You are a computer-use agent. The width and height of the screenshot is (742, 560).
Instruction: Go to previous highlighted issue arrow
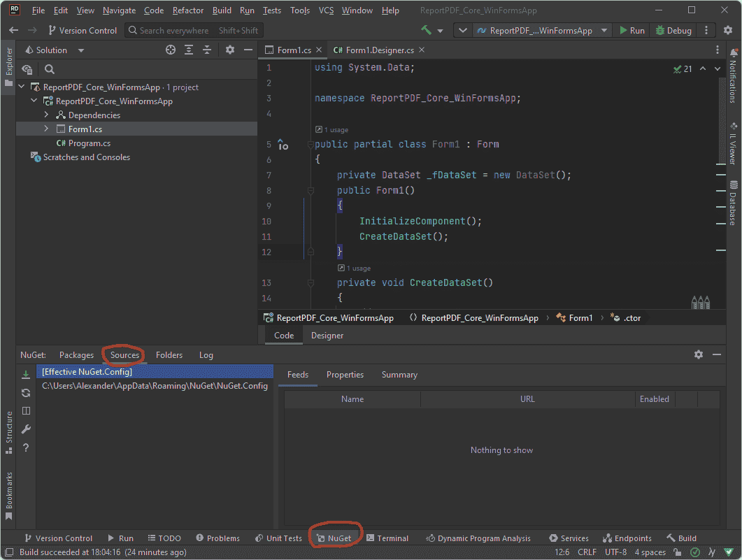coord(704,69)
